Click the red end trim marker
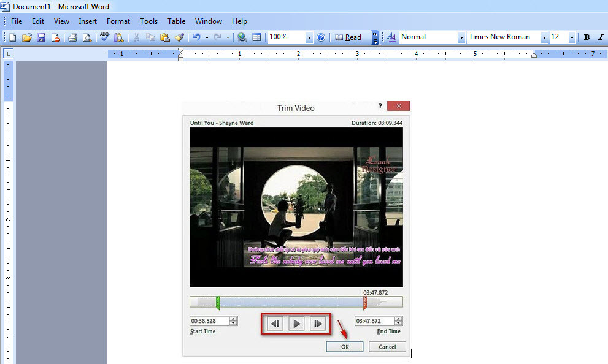 click(x=365, y=303)
